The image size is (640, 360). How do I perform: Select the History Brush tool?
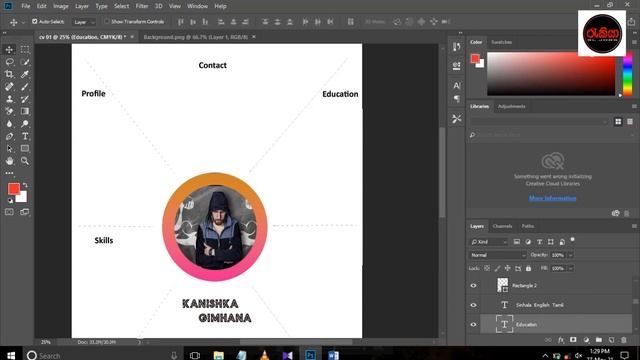[x=25, y=99]
